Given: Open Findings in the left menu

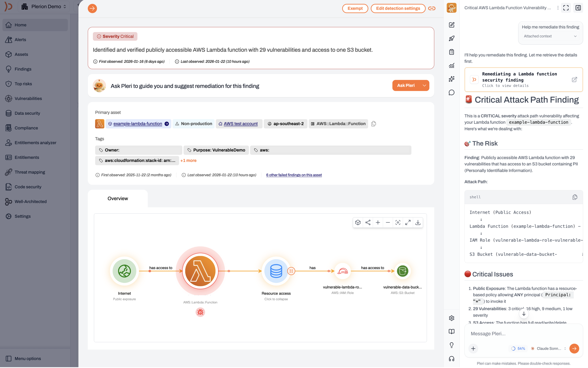Looking at the screenshot, I should click(x=23, y=69).
